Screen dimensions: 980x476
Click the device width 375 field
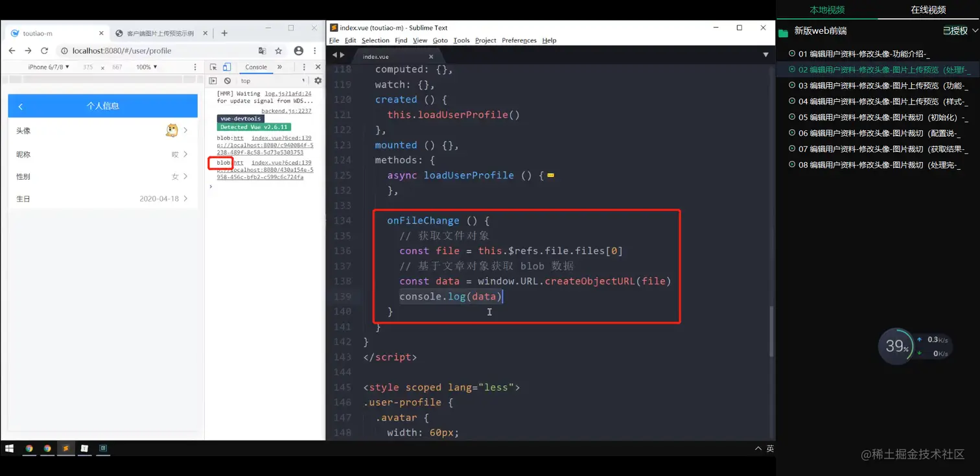(88, 67)
